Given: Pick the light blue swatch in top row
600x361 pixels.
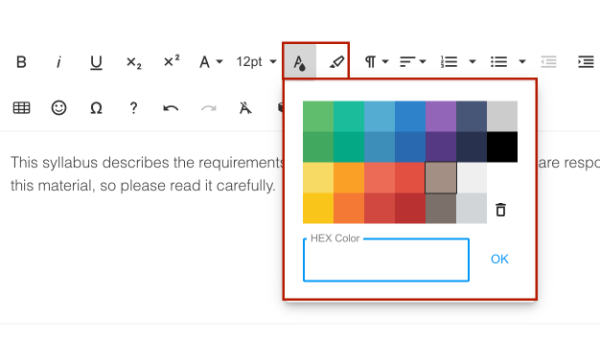Looking at the screenshot, I should [x=379, y=116].
